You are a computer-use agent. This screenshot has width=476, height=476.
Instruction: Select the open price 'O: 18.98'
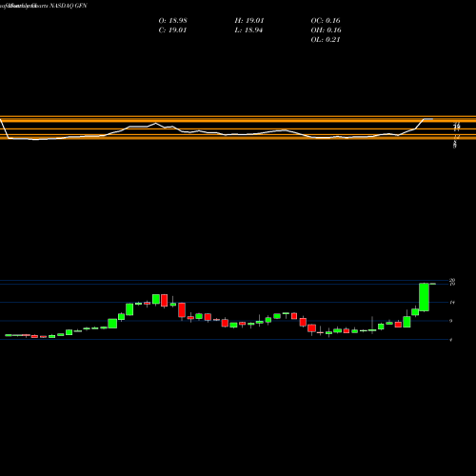click(x=172, y=21)
